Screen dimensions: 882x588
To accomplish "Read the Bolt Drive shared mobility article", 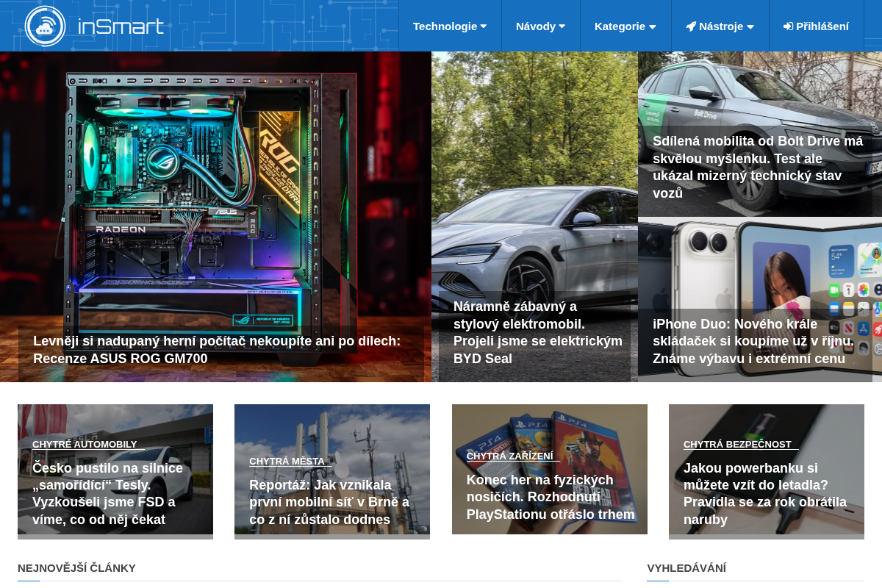I will pyautogui.click(x=758, y=167).
